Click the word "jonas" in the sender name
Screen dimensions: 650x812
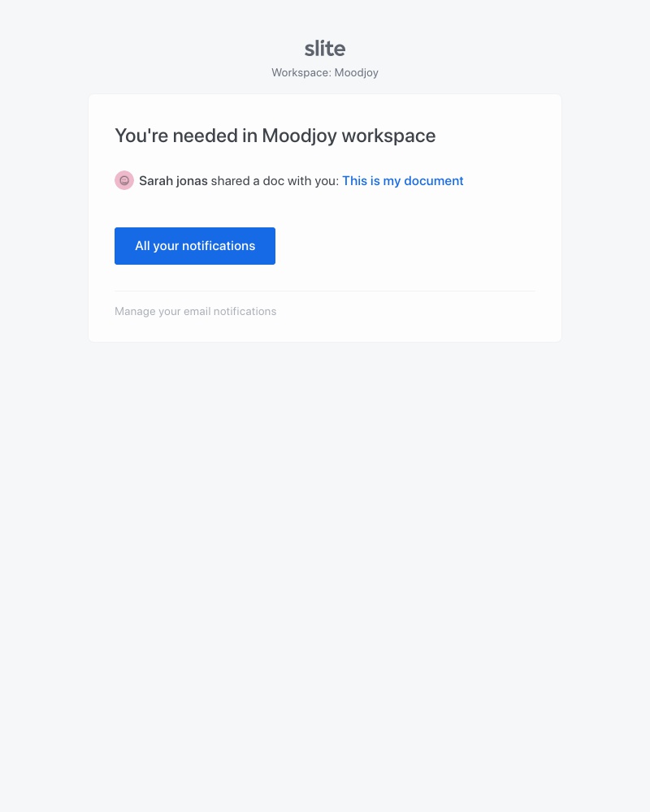[x=191, y=181]
